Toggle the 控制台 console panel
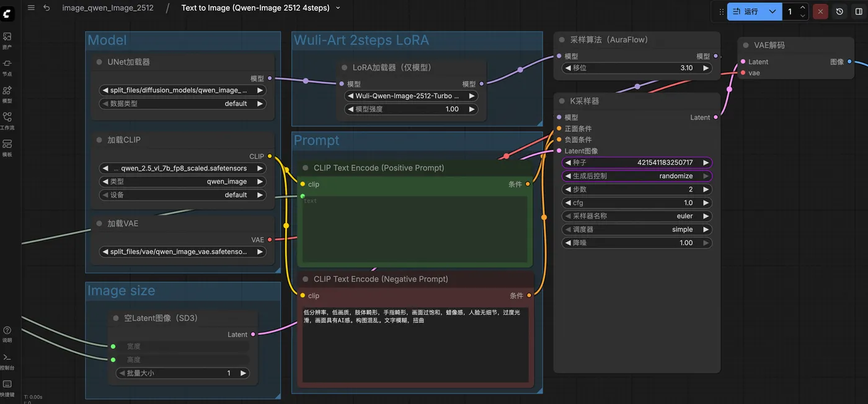868x404 pixels. tap(7, 361)
